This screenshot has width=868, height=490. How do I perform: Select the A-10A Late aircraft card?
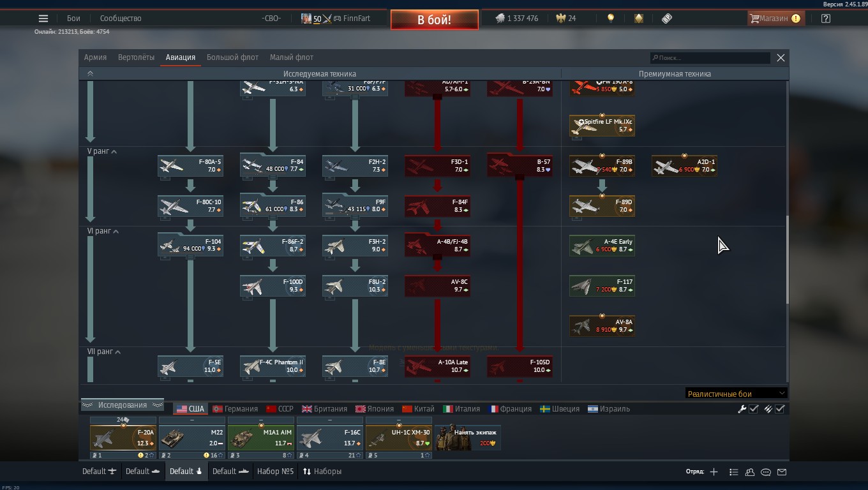click(437, 366)
